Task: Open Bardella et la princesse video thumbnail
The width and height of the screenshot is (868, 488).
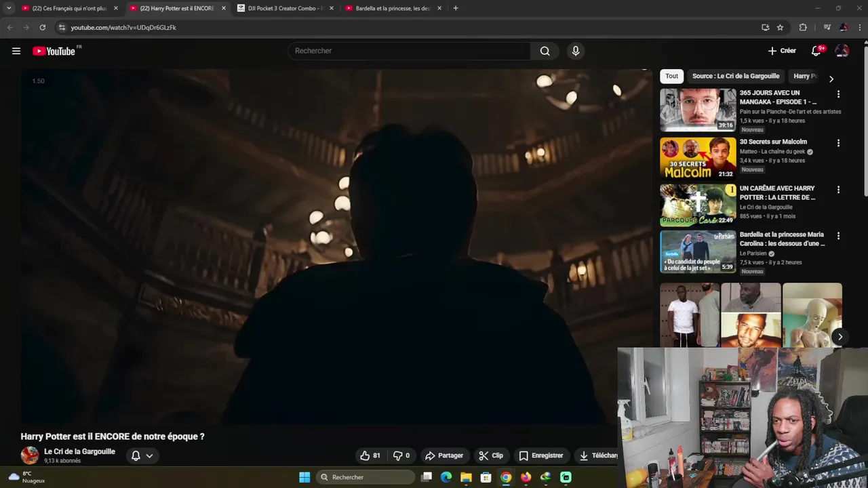Action: coord(698,251)
